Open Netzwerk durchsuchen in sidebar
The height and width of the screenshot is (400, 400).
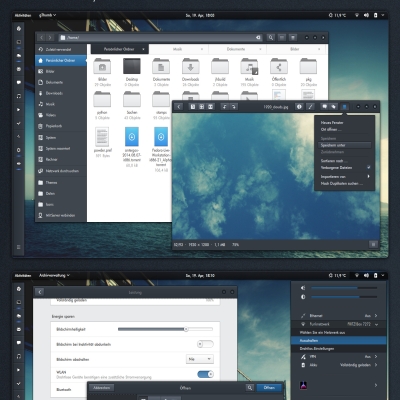point(61,171)
